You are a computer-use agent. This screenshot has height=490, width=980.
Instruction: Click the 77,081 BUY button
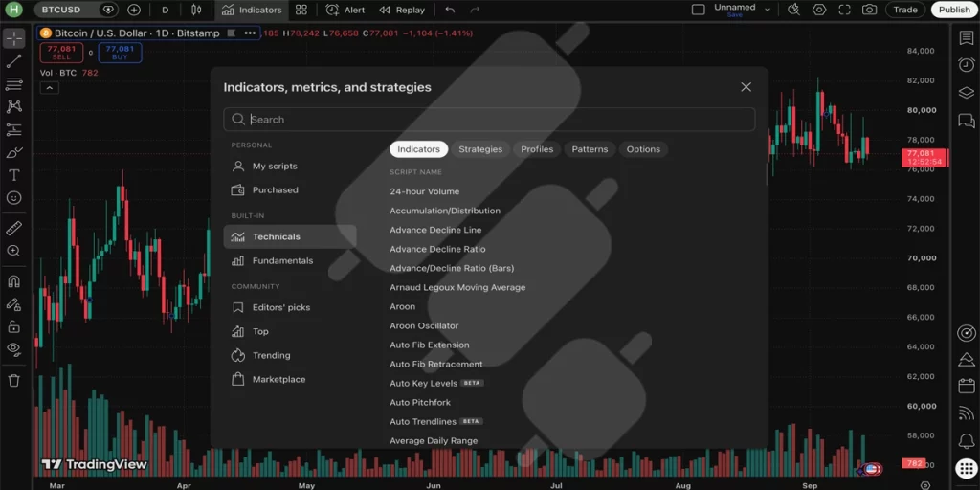click(120, 53)
